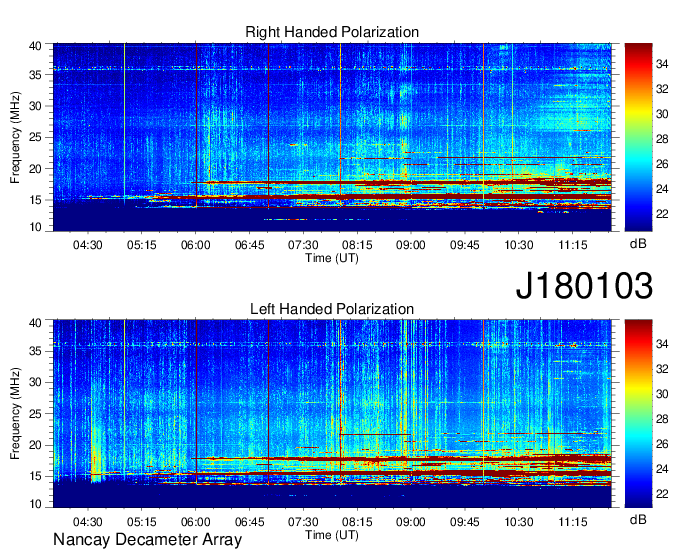
Task: Click the J180103 label
Action: click(x=584, y=285)
